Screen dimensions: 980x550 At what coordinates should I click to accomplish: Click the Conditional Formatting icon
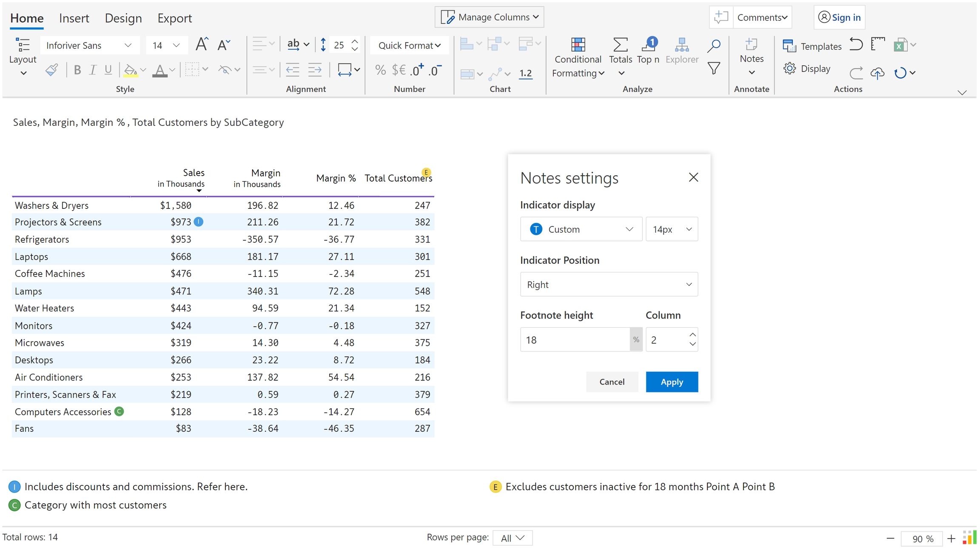coord(577,45)
